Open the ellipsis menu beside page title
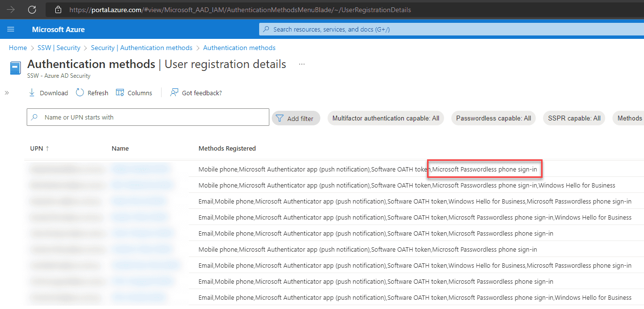Screen dimensions: 644x309 302,64
